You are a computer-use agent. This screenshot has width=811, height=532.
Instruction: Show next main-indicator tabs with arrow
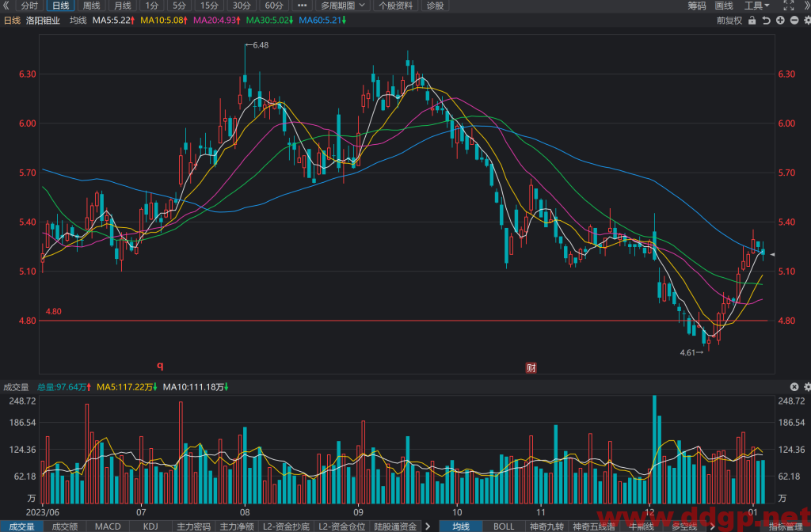pyautogui.click(x=712, y=526)
